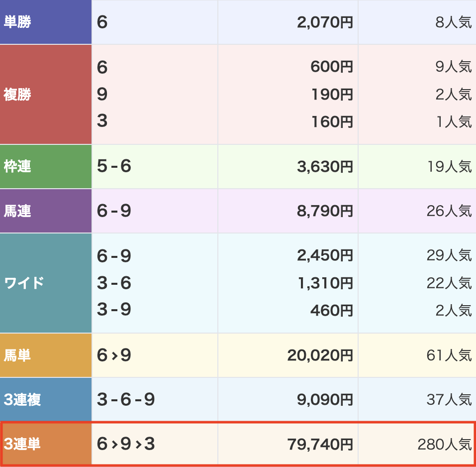Select the highlighted 3連単 label
The width and height of the screenshot is (476, 467).
click(x=22, y=444)
